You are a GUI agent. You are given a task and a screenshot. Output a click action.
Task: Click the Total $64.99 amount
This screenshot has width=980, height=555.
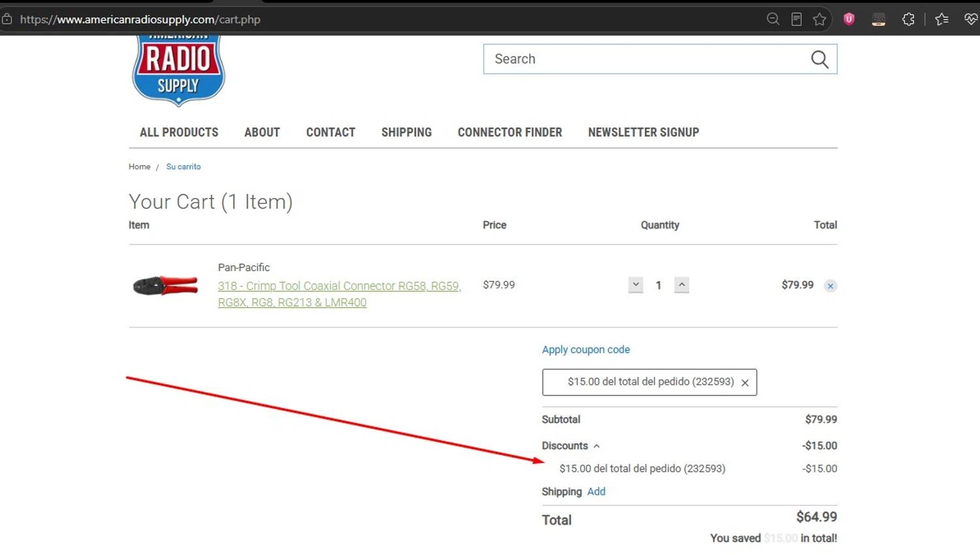tap(817, 517)
